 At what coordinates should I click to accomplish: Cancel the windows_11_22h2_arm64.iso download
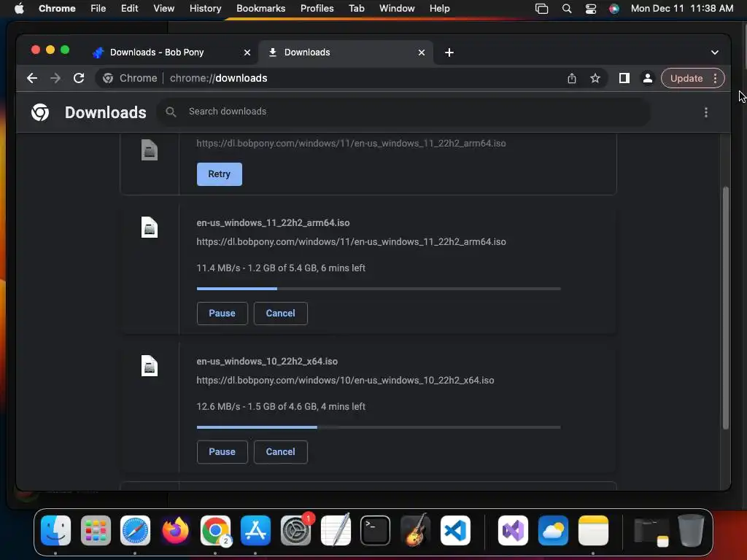pos(281,314)
